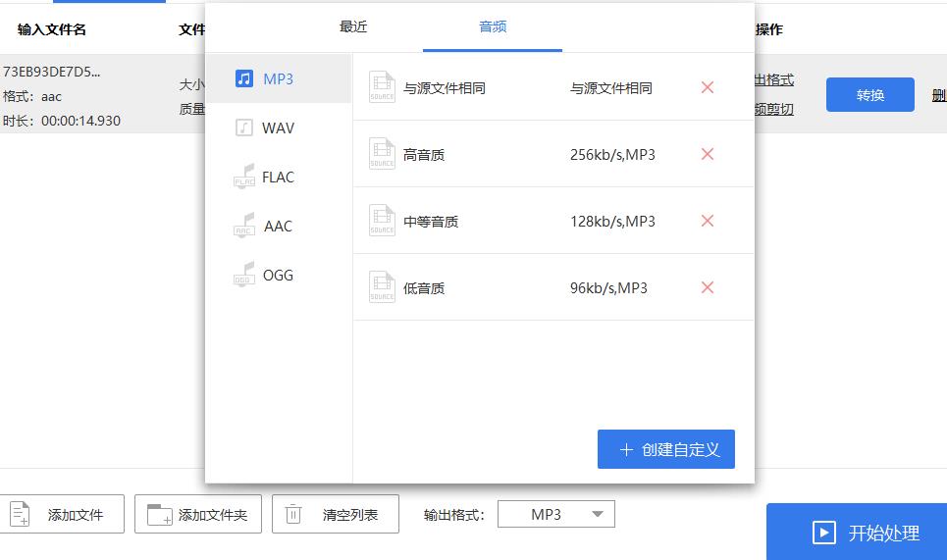947x560 pixels.
Task: Select file name 73EB93DE7D5...
Action: point(51,72)
